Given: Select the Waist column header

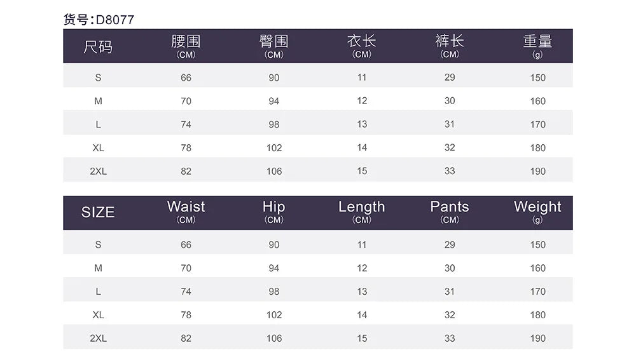Looking at the screenshot, I should (186, 212).
